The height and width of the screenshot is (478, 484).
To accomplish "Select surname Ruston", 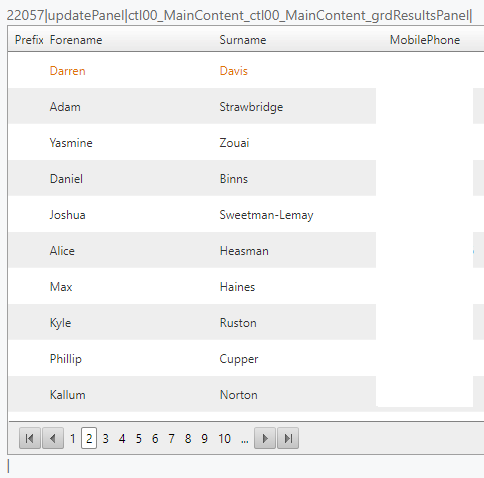I will tap(238, 323).
